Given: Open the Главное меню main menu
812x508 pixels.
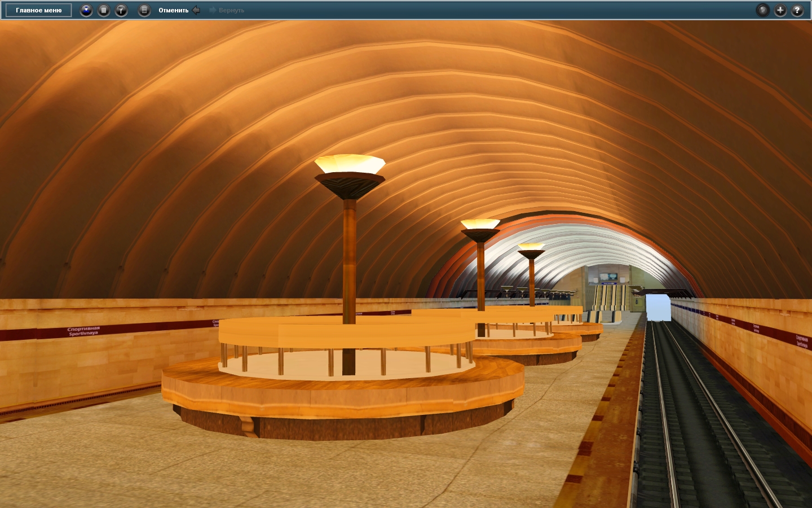Looking at the screenshot, I should click(x=39, y=10).
